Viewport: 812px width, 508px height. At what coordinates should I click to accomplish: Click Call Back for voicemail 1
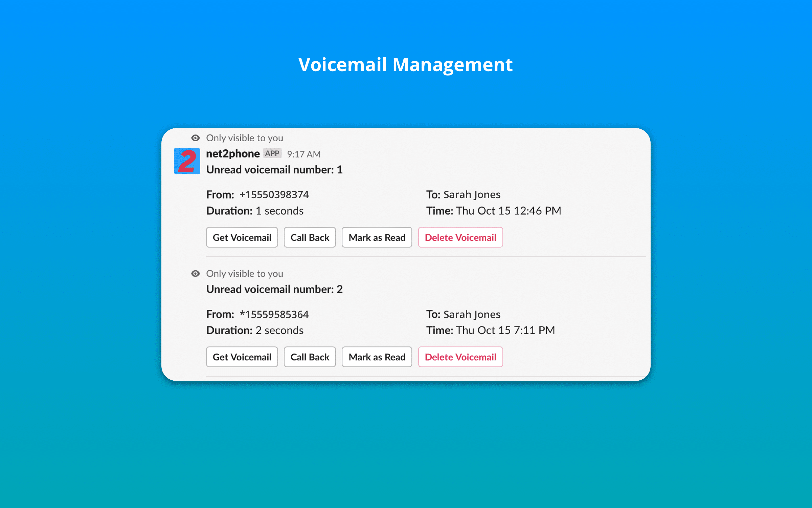coord(310,237)
